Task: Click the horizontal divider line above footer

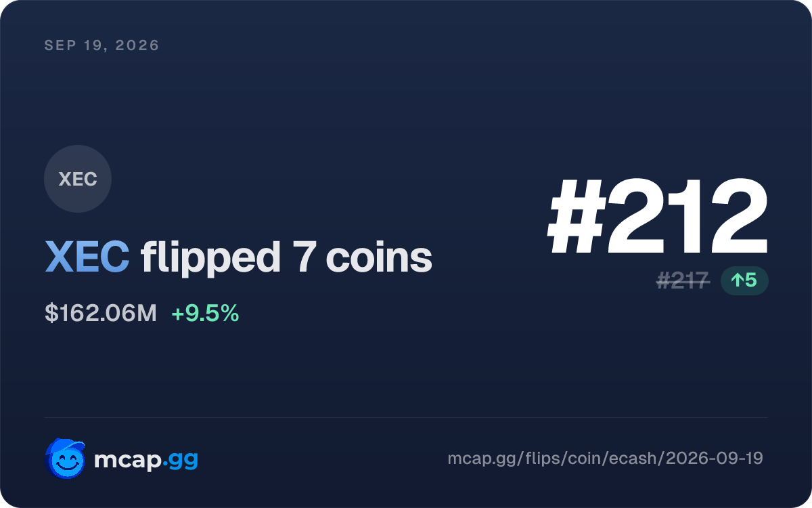Action: point(406,417)
